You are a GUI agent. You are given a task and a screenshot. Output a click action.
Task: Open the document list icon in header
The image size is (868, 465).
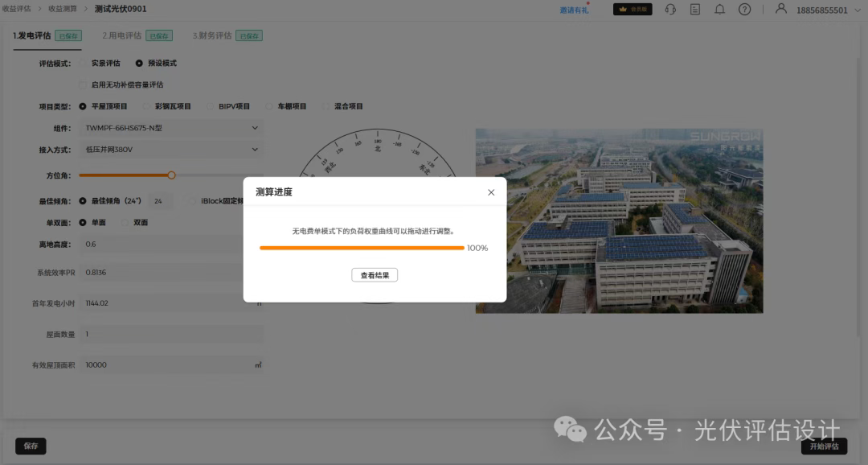point(695,10)
